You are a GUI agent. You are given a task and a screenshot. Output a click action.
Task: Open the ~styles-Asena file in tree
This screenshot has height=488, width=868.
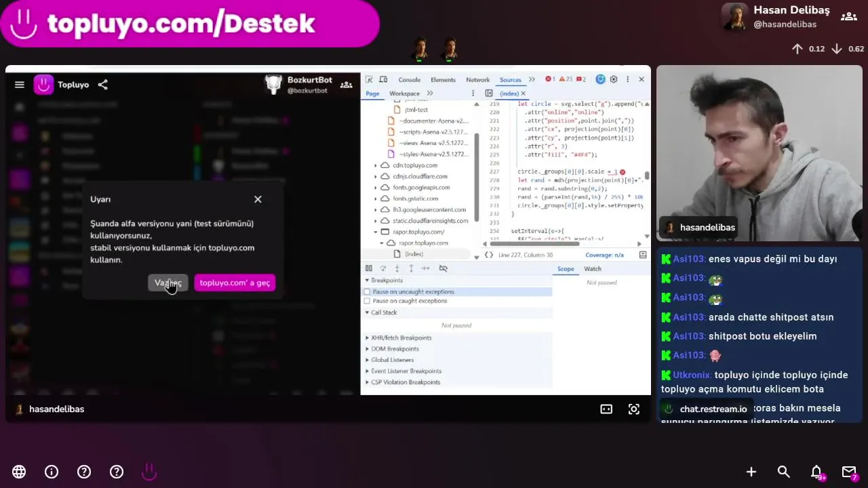click(x=427, y=154)
